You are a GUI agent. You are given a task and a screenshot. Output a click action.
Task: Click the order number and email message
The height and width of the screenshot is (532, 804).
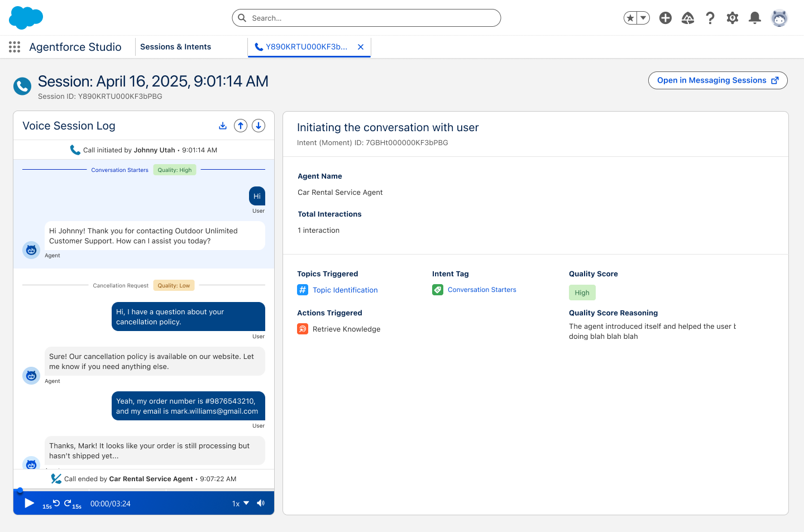(x=188, y=406)
